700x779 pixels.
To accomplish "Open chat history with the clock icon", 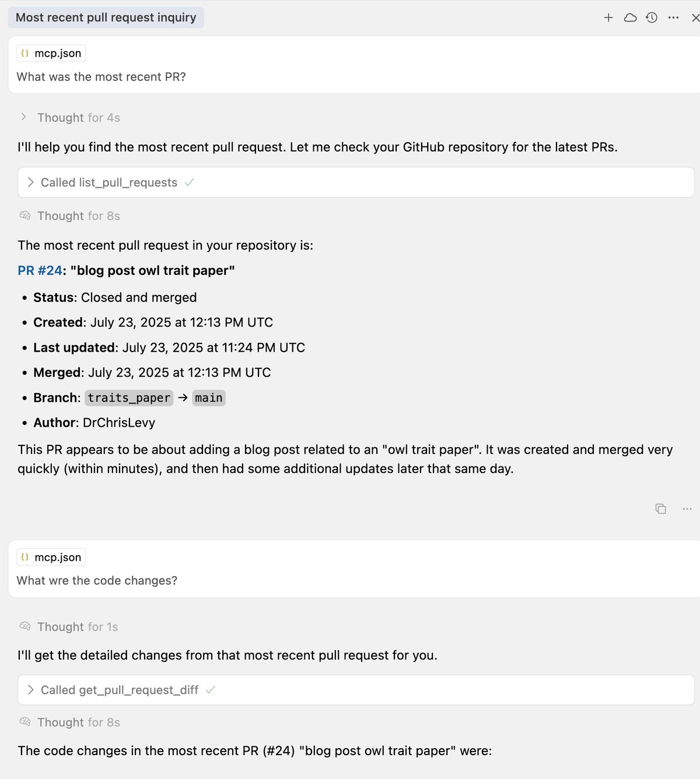I will point(652,17).
